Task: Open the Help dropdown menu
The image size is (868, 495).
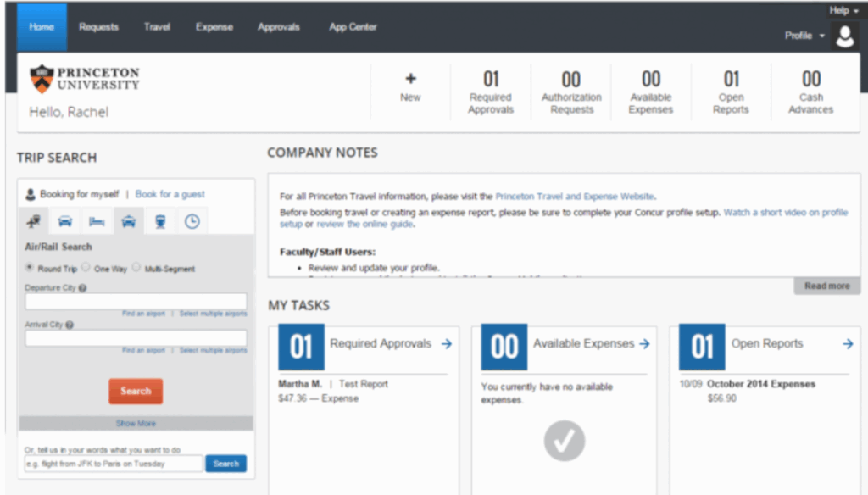Action: coord(843,10)
